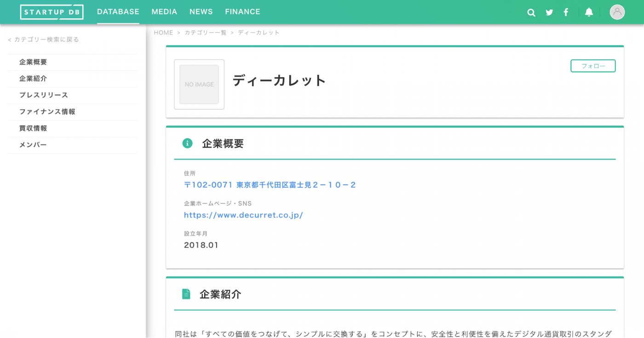The image size is (644, 338).
Task: Click the フォロー button
Action: pos(593,66)
